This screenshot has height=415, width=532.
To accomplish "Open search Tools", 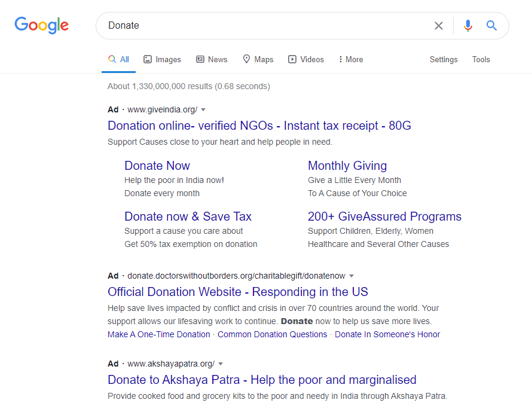I will tap(481, 59).
